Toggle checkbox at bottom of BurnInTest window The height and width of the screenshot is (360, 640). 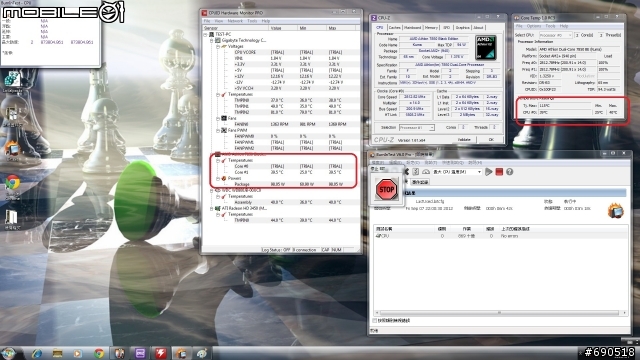[x=375, y=320]
